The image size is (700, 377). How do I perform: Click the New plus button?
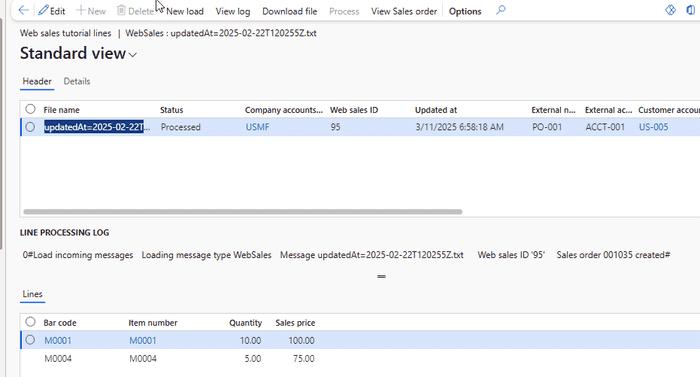click(x=91, y=11)
